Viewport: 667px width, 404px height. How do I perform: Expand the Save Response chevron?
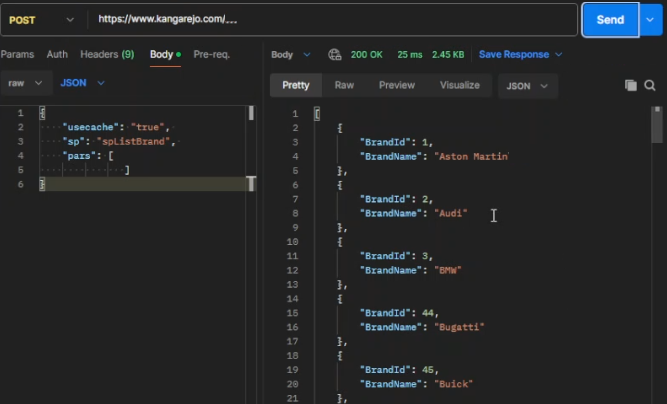(x=559, y=54)
